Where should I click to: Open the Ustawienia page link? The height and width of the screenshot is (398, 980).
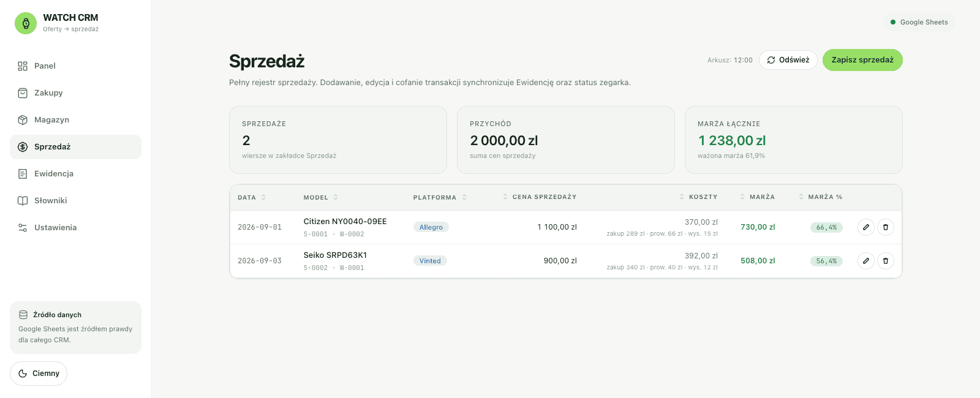point(75,228)
